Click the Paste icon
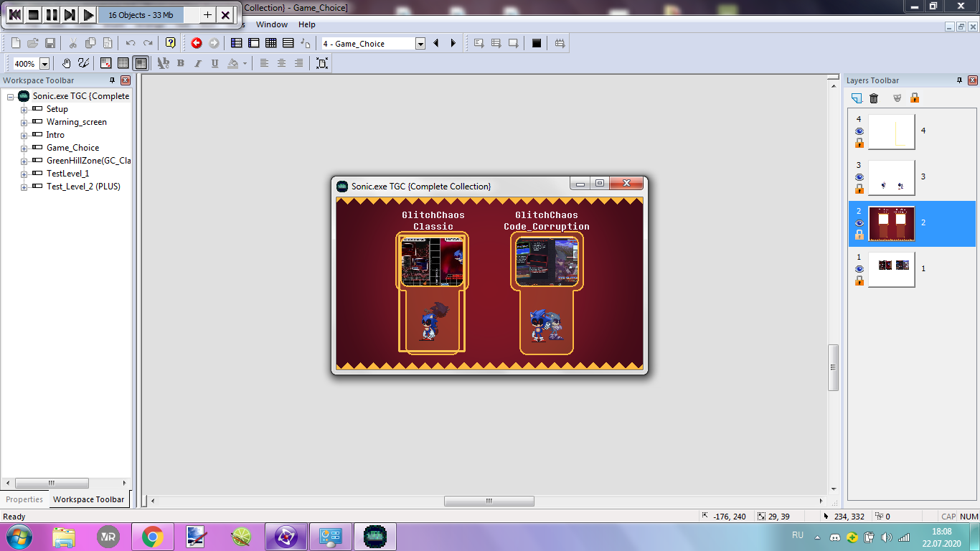This screenshot has height=551, width=980. (108, 43)
